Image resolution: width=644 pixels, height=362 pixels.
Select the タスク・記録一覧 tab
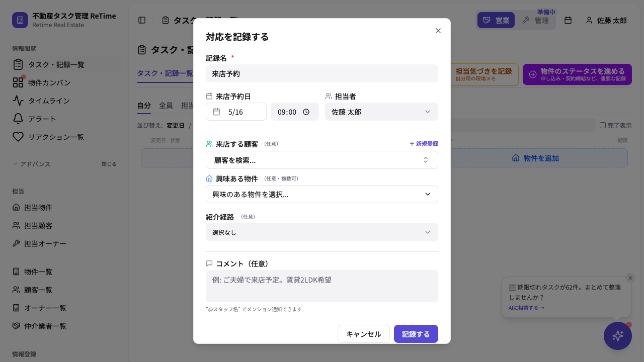pos(165,73)
